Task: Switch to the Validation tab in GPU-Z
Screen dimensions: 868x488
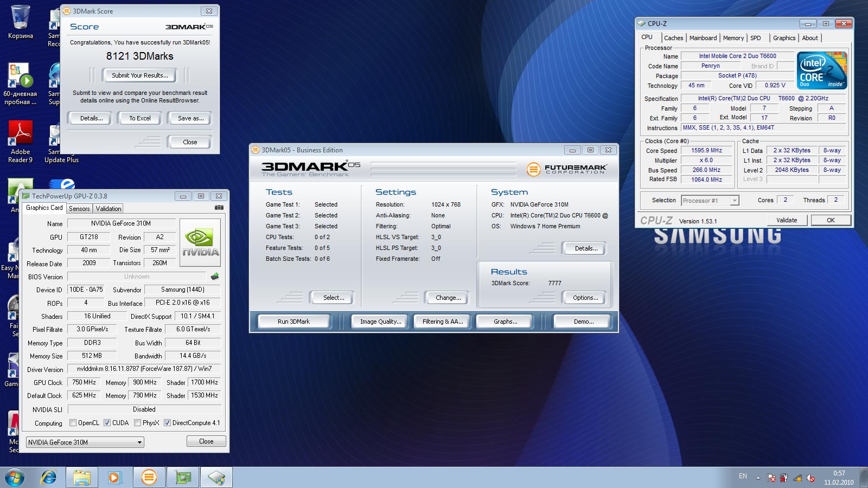Action: tap(108, 209)
